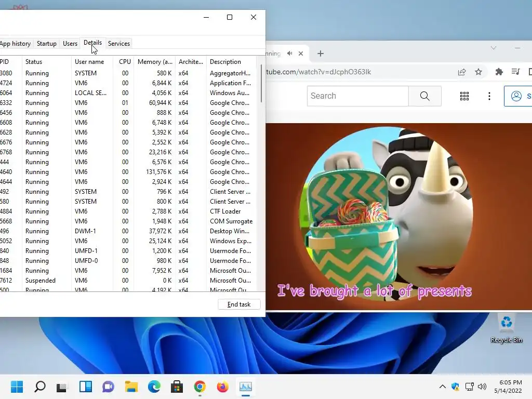This screenshot has height=399, width=532.
Task: Open volume control in tray
Action: [x=482, y=387]
